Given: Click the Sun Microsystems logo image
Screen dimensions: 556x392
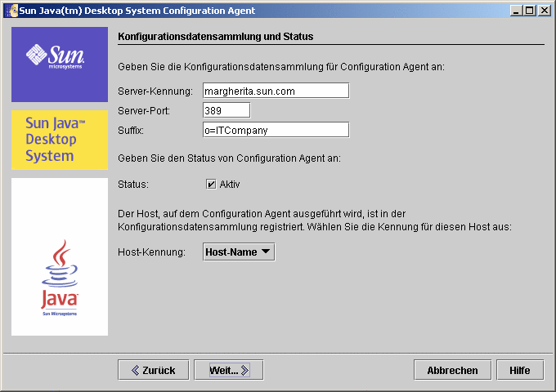Looking at the screenshot, I should click(x=60, y=65).
